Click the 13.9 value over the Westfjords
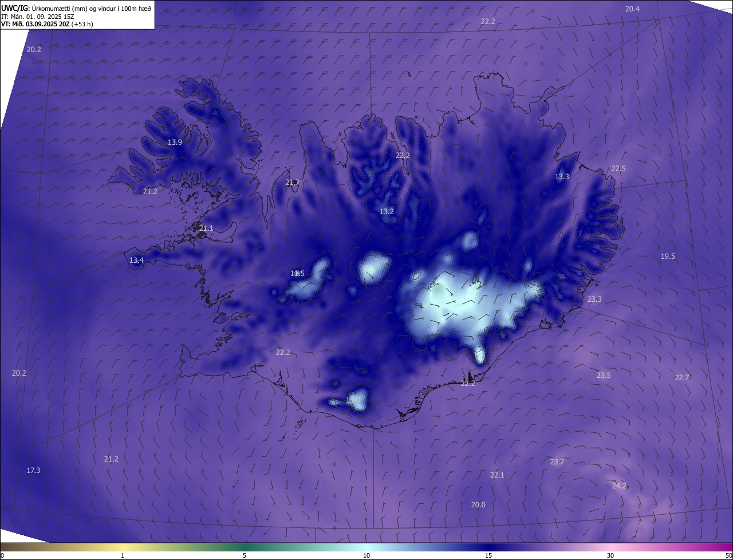The height and width of the screenshot is (560, 733). point(175,143)
